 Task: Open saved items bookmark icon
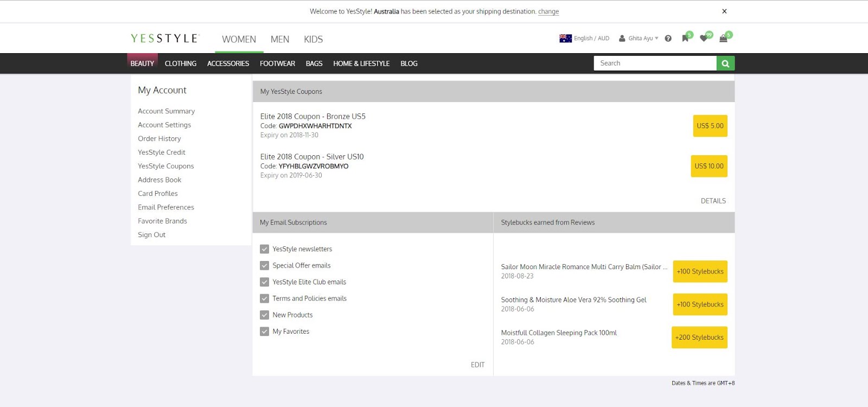point(685,39)
